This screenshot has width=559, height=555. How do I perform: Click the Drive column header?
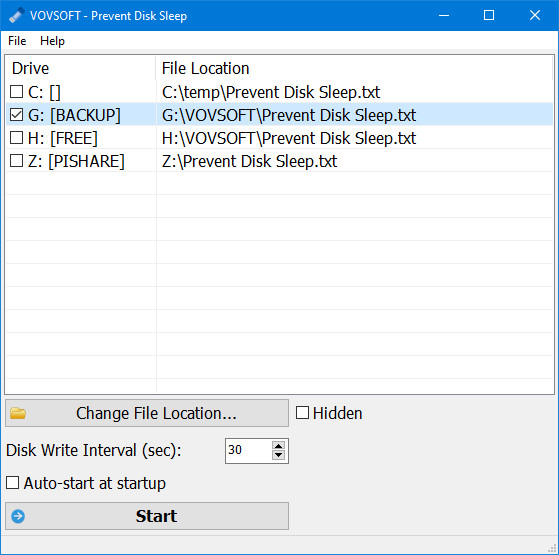[81, 68]
